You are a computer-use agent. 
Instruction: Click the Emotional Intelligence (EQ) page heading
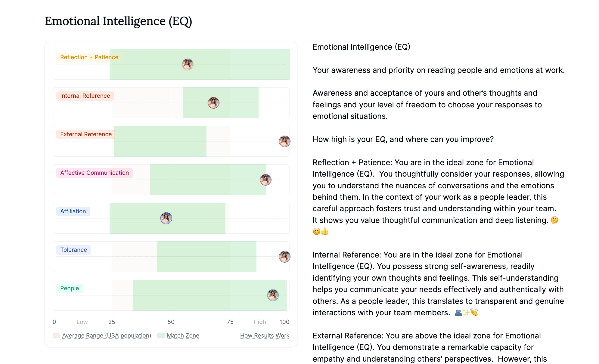(x=118, y=21)
